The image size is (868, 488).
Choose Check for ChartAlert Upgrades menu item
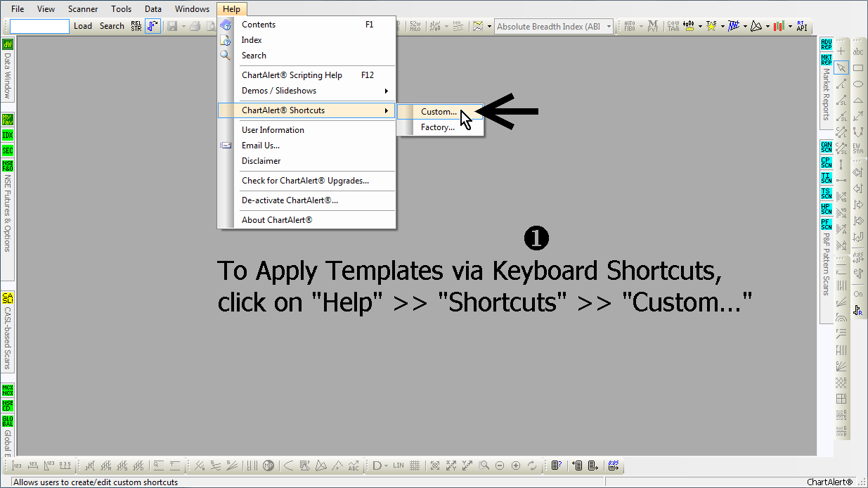tap(306, 181)
